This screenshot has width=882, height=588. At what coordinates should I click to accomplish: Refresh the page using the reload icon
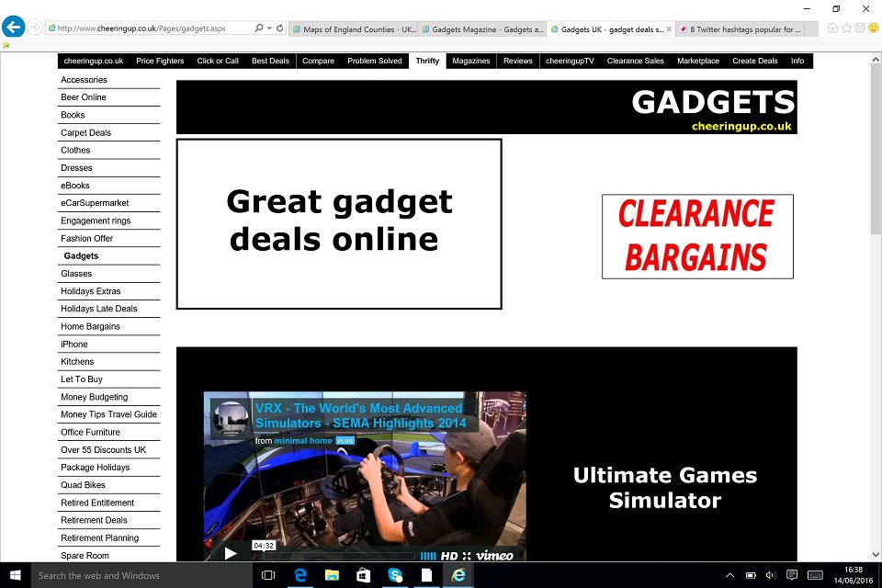pyautogui.click(x=280, y=28)
